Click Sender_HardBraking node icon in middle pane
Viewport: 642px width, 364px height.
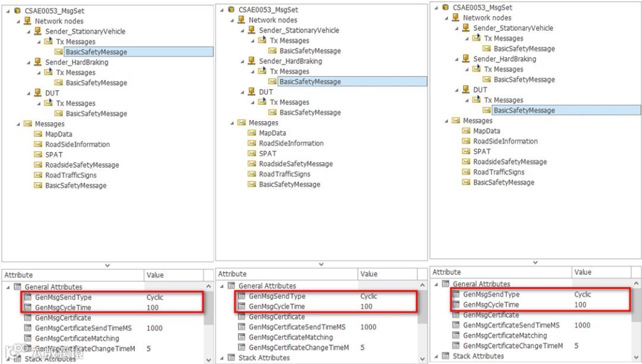(x=251, y=61)
